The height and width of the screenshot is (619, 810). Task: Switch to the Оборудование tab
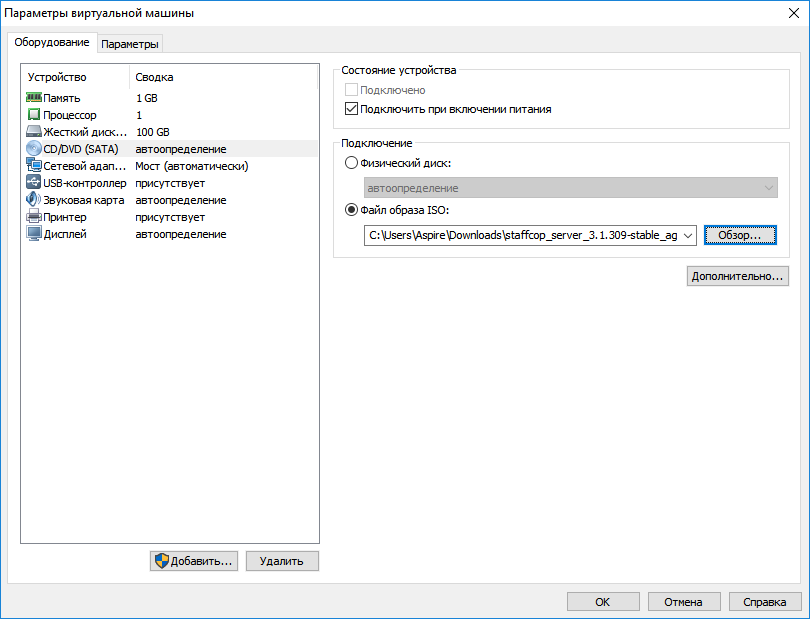coord(51,44)
